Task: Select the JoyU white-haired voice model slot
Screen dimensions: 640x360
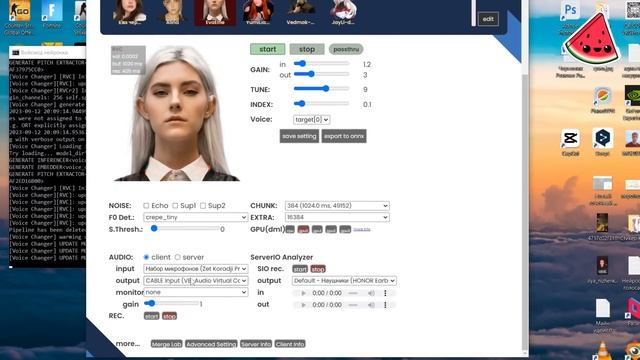Action: click(x=343, y=12)
